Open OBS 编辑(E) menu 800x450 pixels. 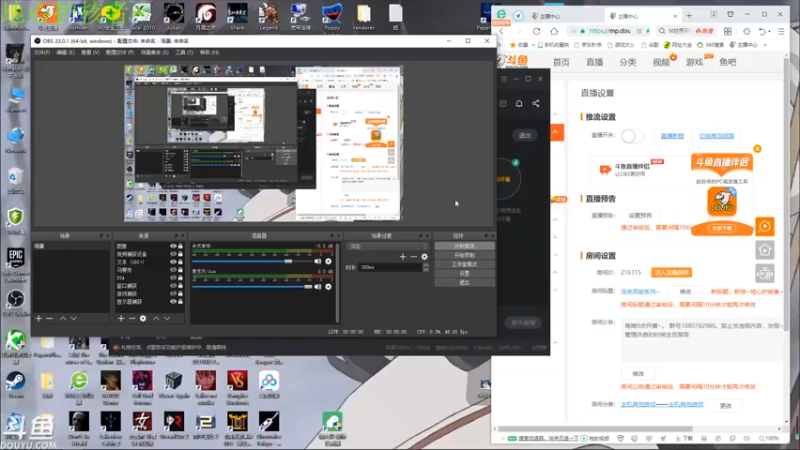click(x=65, y=53)
